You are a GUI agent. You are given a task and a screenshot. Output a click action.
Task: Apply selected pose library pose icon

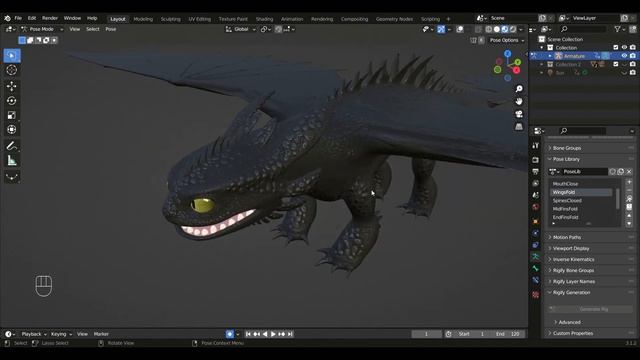[629, 199]
